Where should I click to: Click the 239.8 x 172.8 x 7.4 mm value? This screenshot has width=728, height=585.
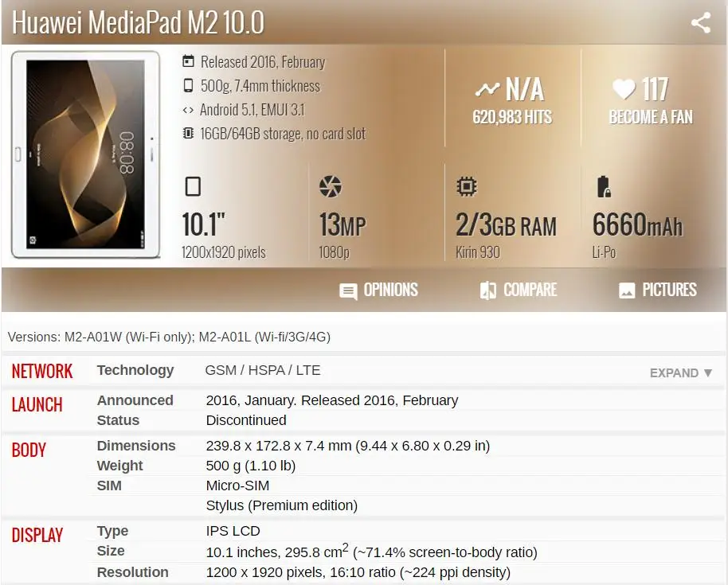click(348, 446)
